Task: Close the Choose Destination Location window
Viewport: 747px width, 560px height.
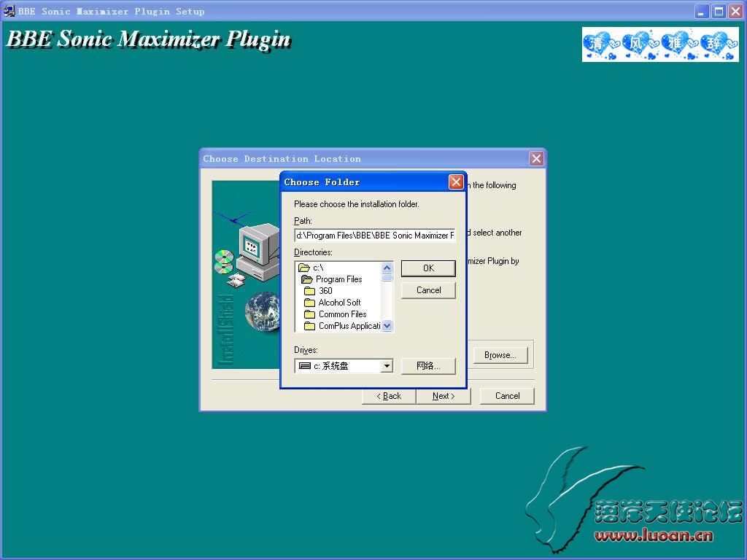Action: tap(536, 158)
